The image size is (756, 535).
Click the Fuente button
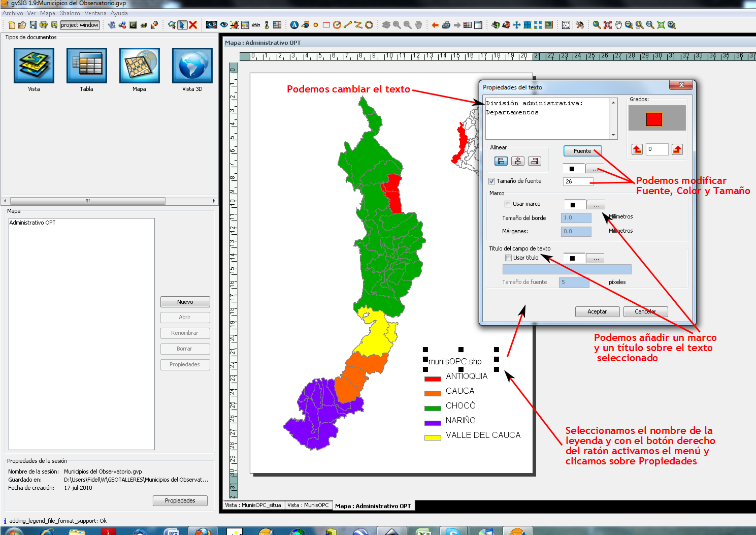[582, 151]
